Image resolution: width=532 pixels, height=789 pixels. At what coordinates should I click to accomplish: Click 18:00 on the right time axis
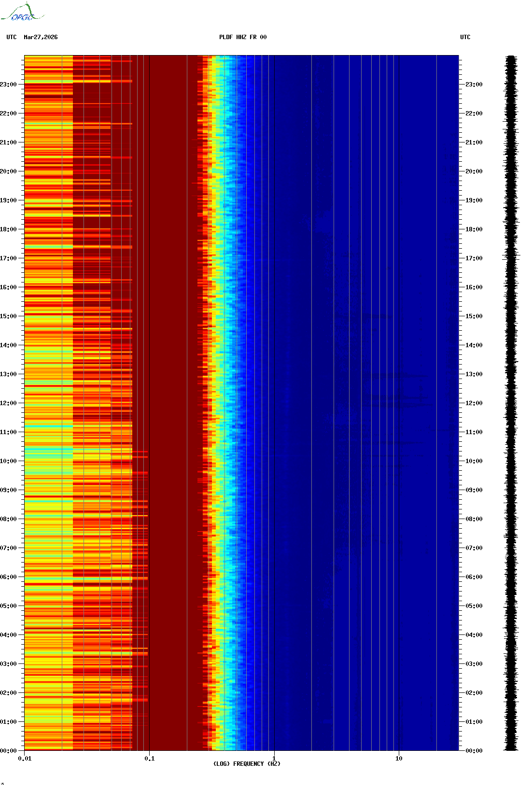474,229
